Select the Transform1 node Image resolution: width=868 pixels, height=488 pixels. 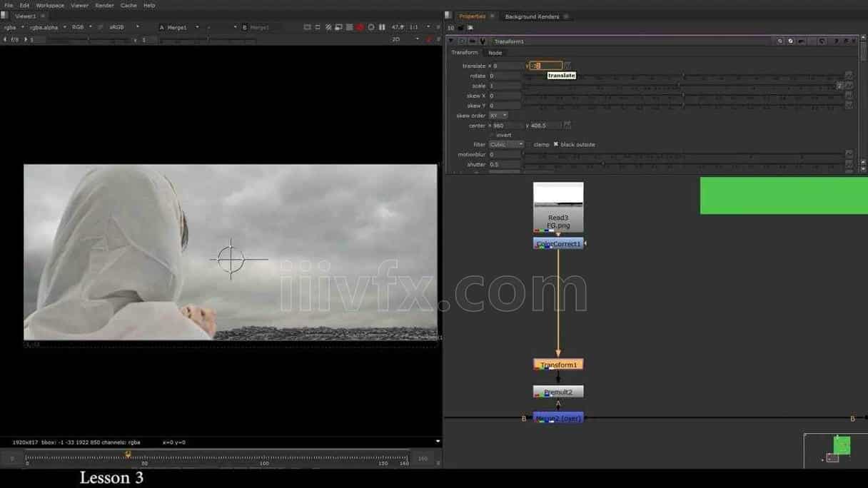(x=558, y=365)
